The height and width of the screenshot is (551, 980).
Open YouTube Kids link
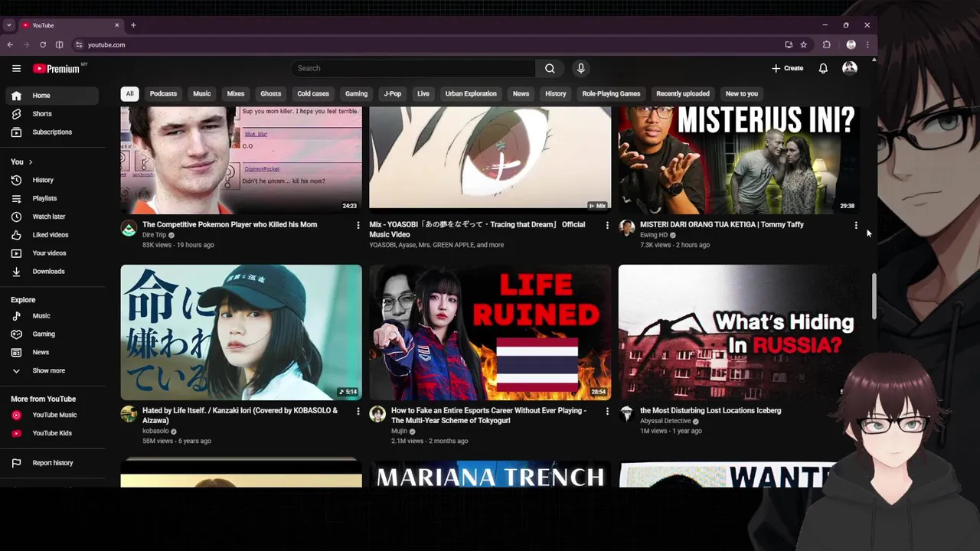pos(52,433)
